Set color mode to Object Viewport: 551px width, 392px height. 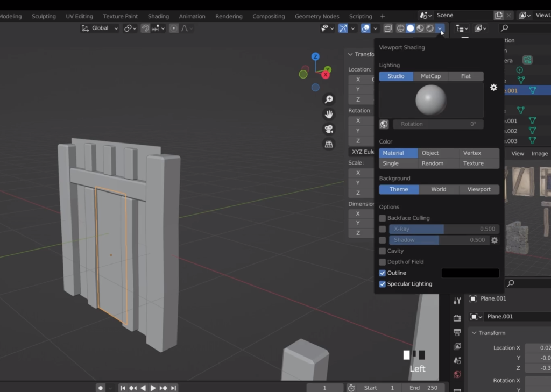(439, 153)
